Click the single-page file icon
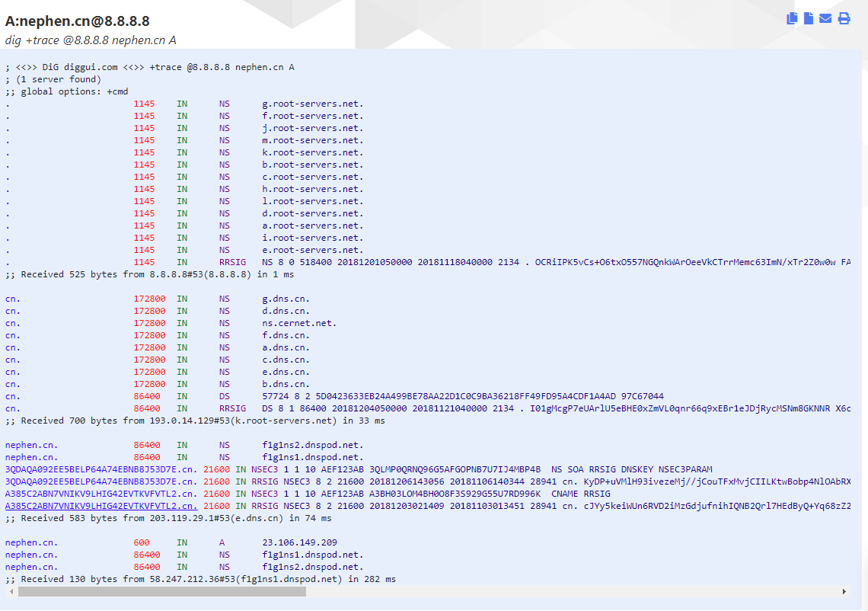 point(809,18)
